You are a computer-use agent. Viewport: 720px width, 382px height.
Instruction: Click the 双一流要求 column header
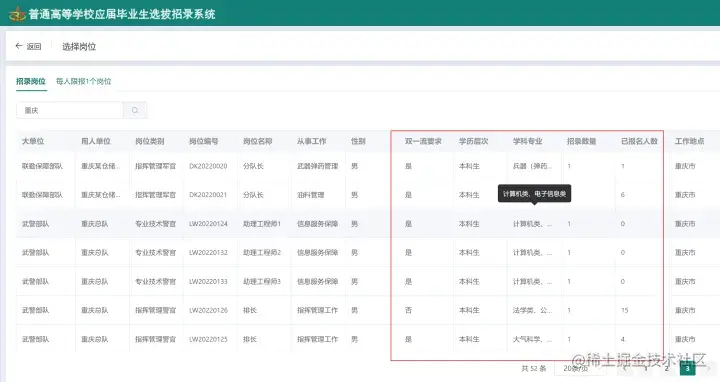pyautogui.click(x=423, y=141)
